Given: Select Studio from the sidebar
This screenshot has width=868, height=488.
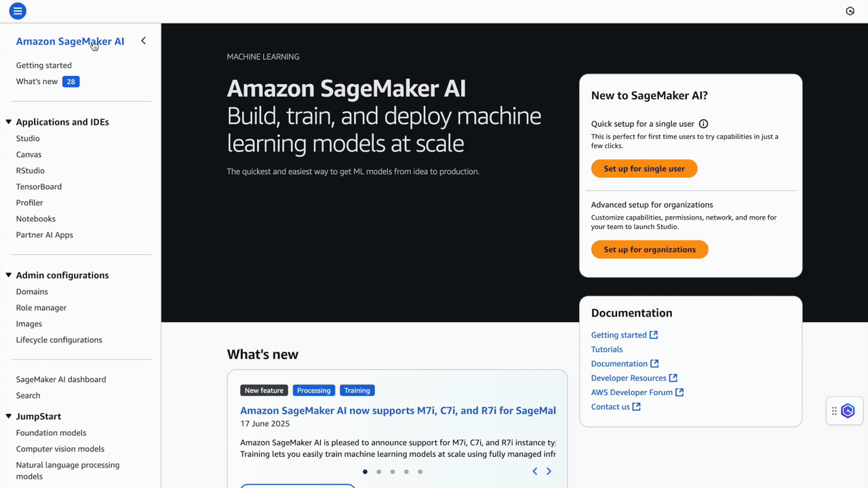Looking at the screenshot, I should 27,138.
